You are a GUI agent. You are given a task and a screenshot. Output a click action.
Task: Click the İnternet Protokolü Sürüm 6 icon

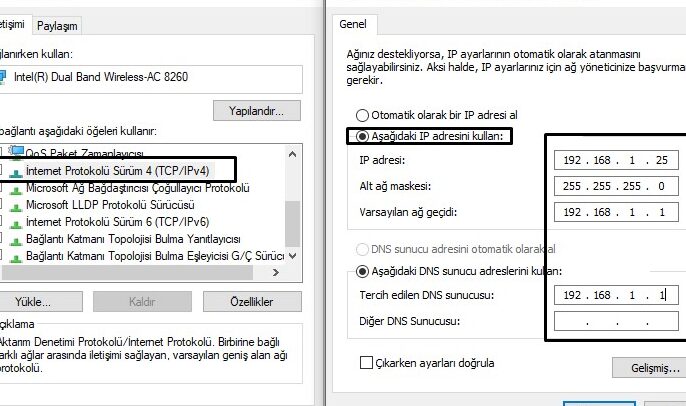pyautogui.click(x=16, y=223)
